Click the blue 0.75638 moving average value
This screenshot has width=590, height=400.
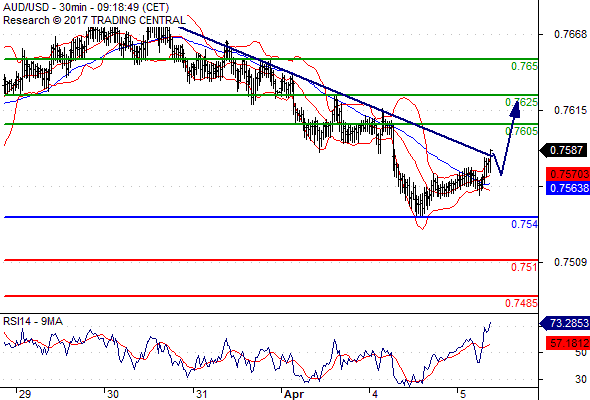(x=568, y=187)
